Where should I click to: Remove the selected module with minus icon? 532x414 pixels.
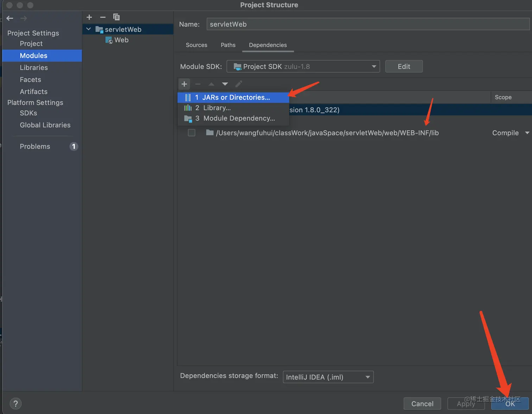(103, 17)
